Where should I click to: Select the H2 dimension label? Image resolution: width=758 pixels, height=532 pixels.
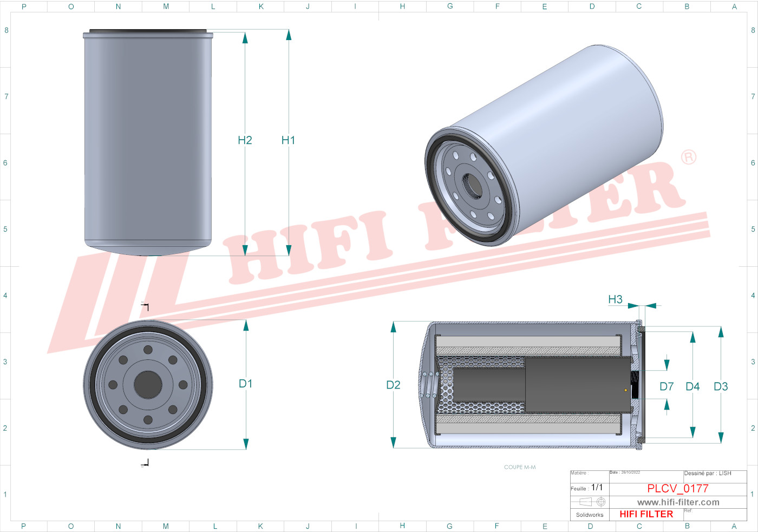click(245, 140)
